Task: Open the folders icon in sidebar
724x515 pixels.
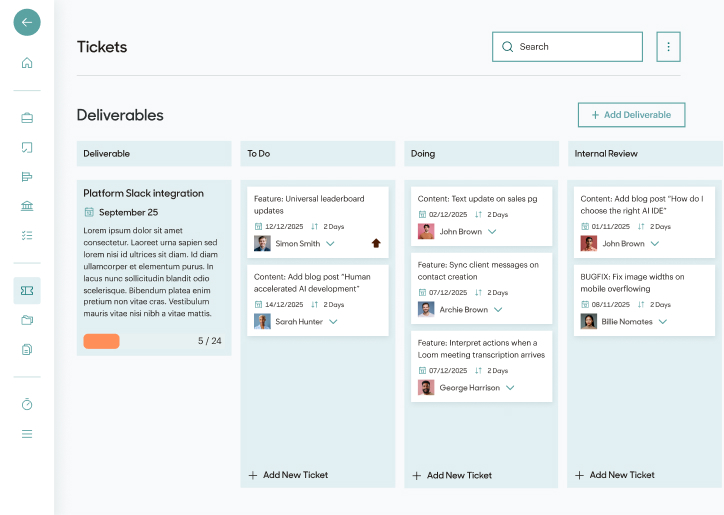Action: [27, 320]
